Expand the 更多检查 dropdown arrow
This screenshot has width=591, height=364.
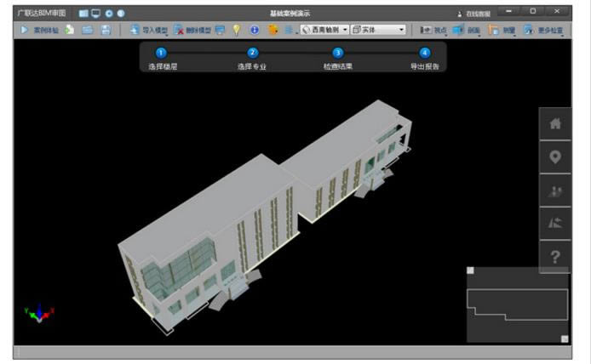coord(562,34)
